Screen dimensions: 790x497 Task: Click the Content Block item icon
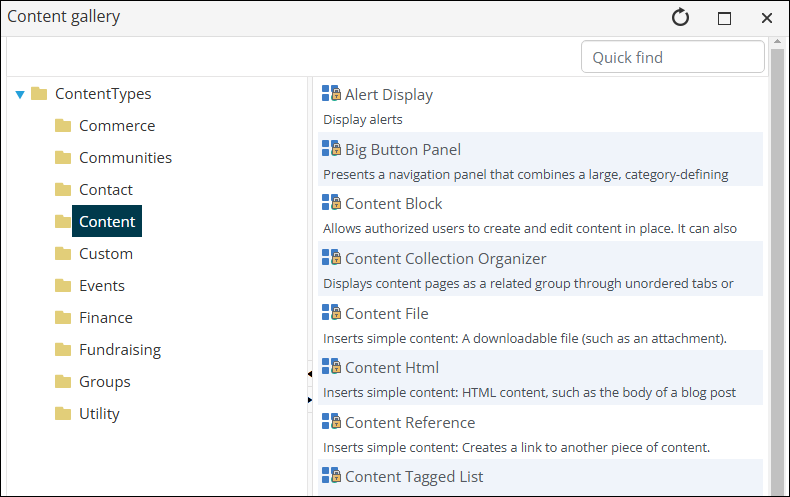[332, 202]
